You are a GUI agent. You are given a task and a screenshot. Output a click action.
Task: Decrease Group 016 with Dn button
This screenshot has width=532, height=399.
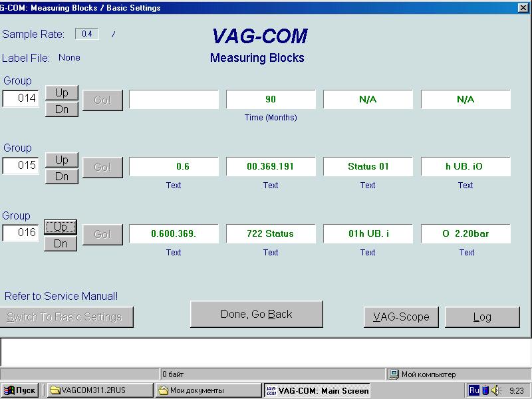pos(61,244)
